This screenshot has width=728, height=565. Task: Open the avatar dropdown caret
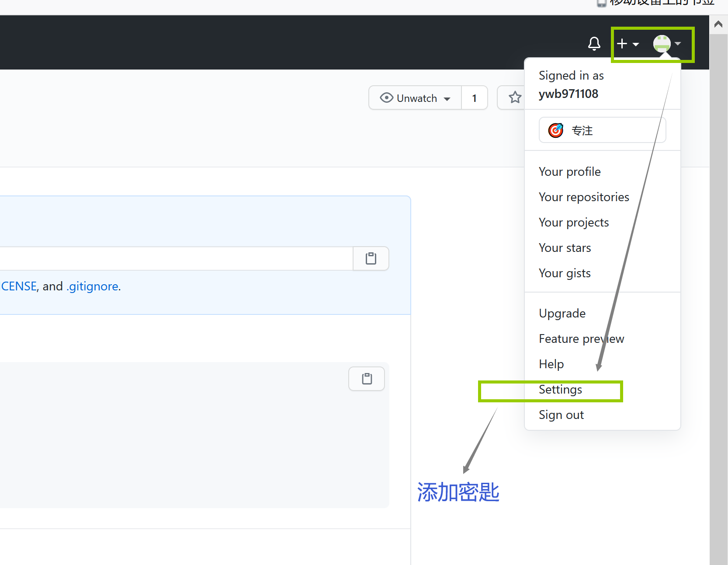coord(677,44)
